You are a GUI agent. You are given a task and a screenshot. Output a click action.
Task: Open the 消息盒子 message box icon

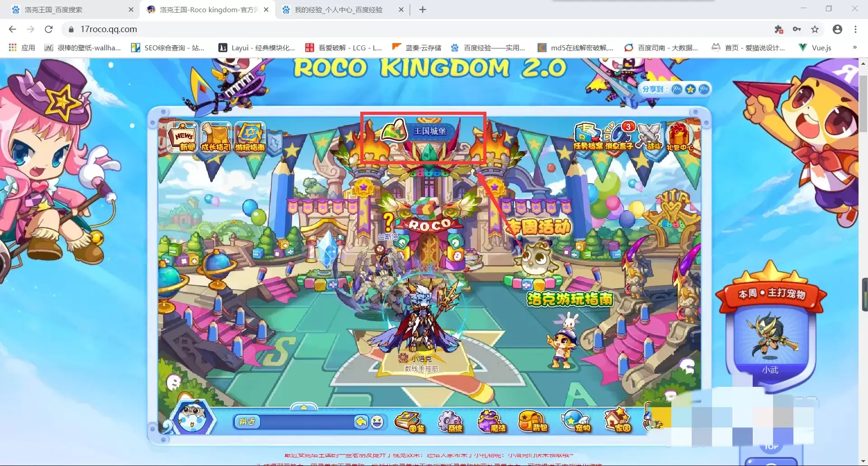click(619, 136)
